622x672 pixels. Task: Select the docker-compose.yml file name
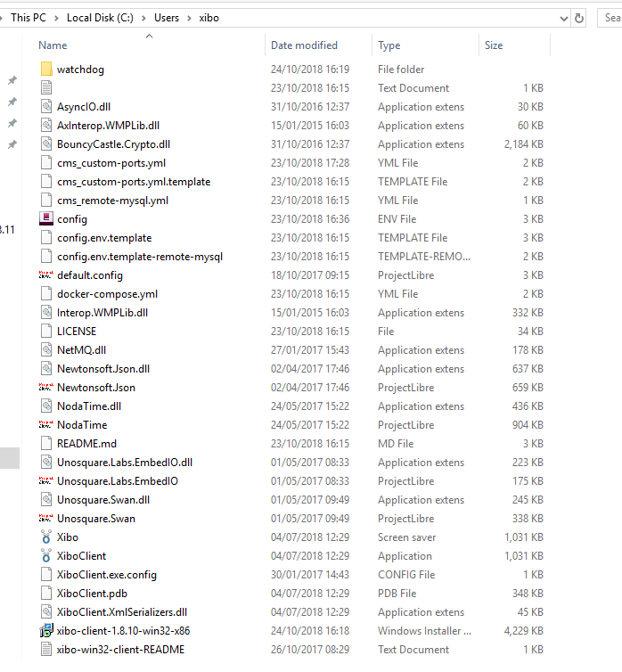tap(108, 294)
